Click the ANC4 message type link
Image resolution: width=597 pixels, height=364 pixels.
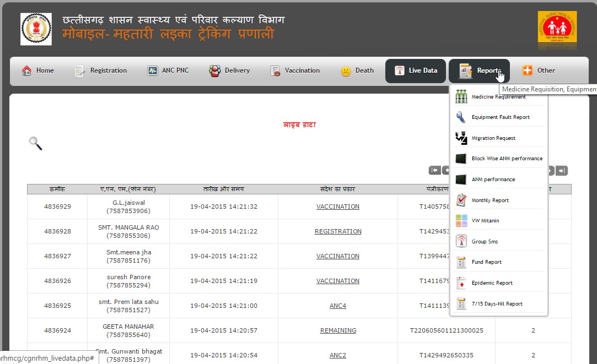pos(338,306)
